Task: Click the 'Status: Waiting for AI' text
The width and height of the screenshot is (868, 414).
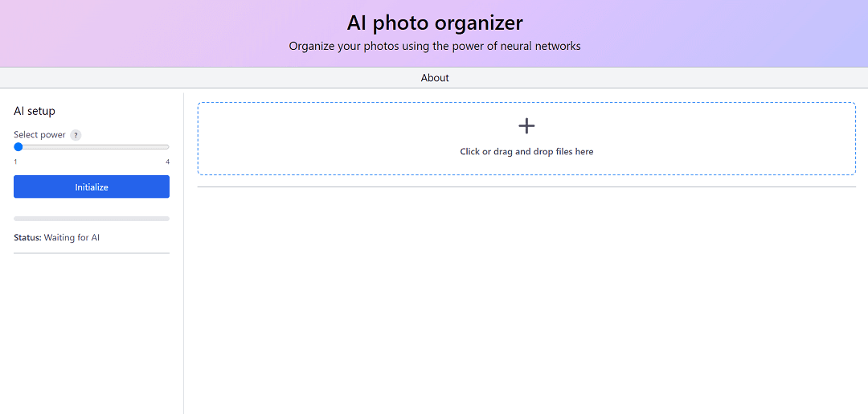Action: pyautogui.click(x=56, y=237)
